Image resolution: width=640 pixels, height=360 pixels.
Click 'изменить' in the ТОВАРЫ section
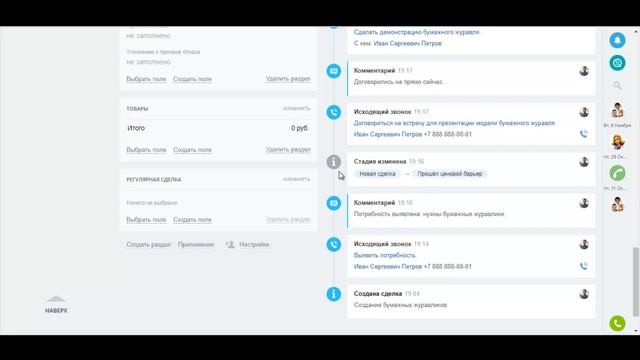[296, 109]
